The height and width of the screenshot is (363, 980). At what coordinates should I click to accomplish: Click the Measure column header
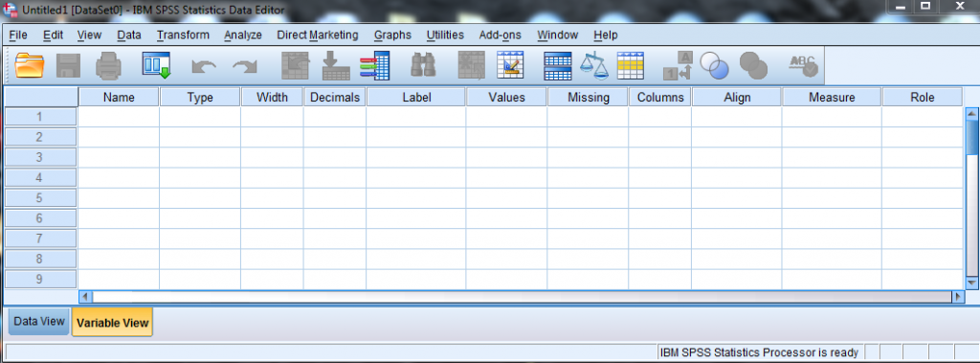[832, 97]
